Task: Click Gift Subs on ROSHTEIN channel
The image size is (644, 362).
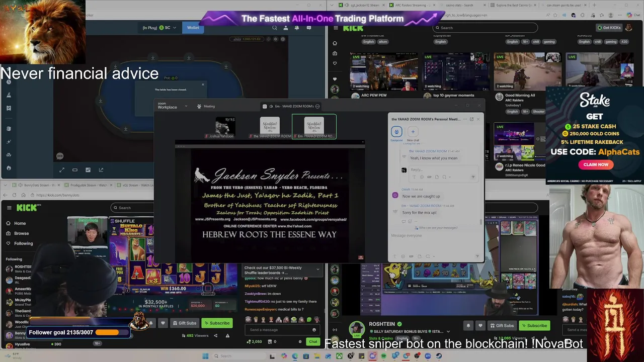Action: click(502, 325)
